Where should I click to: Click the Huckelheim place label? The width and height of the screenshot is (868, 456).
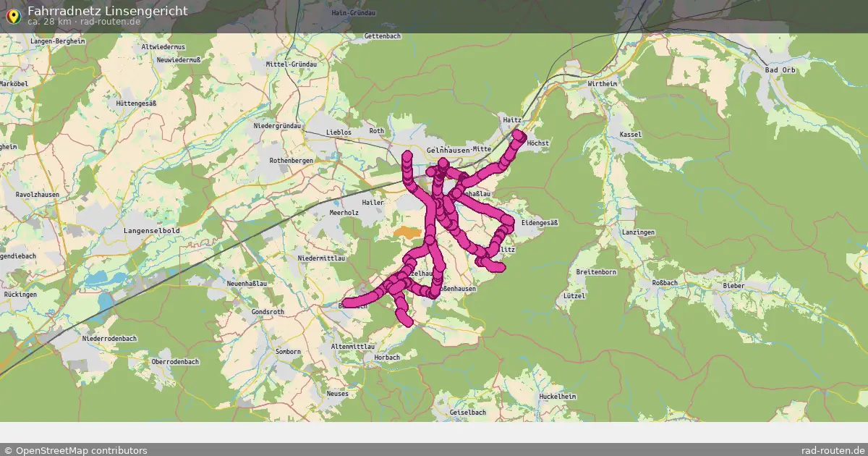pos(557,397)
